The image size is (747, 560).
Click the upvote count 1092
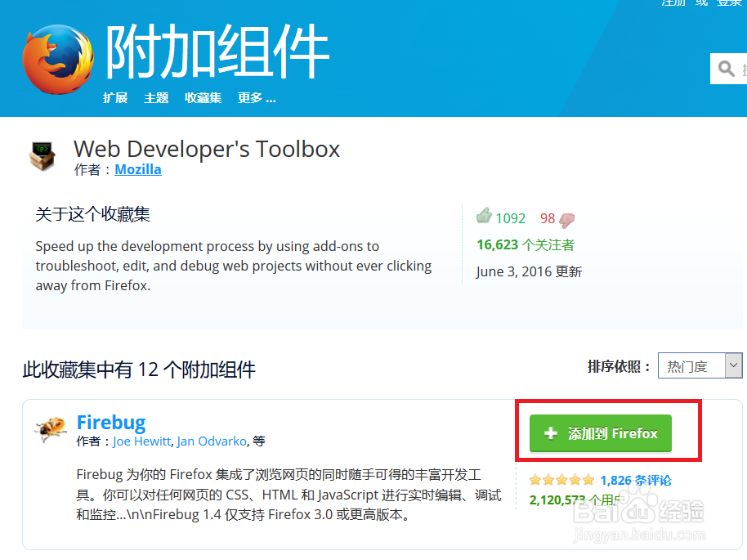point(510,218)
